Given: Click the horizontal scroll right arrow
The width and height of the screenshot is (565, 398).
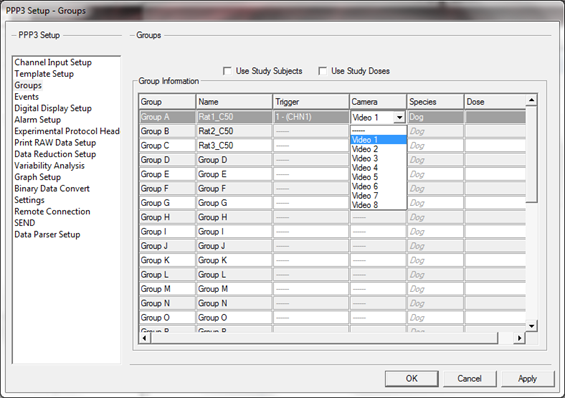Looking at the screenshot, I should [519, 338].
